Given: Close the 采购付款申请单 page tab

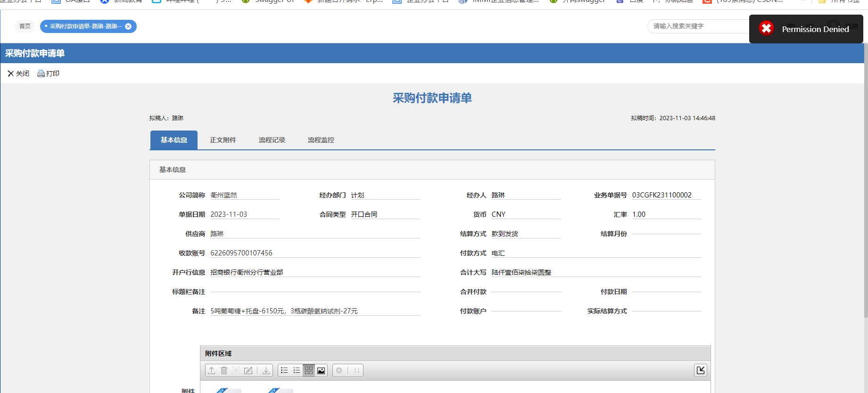Looking at the screenshot, I should point(128,26).
